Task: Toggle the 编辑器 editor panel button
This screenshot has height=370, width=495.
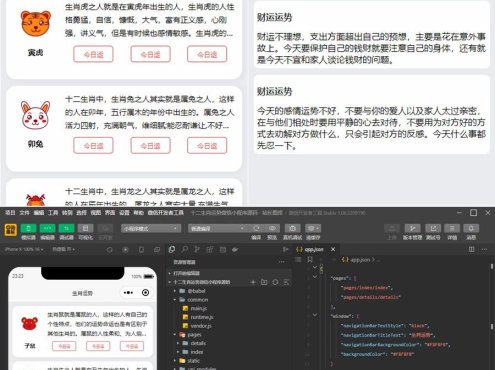Action: pos(47,228)
